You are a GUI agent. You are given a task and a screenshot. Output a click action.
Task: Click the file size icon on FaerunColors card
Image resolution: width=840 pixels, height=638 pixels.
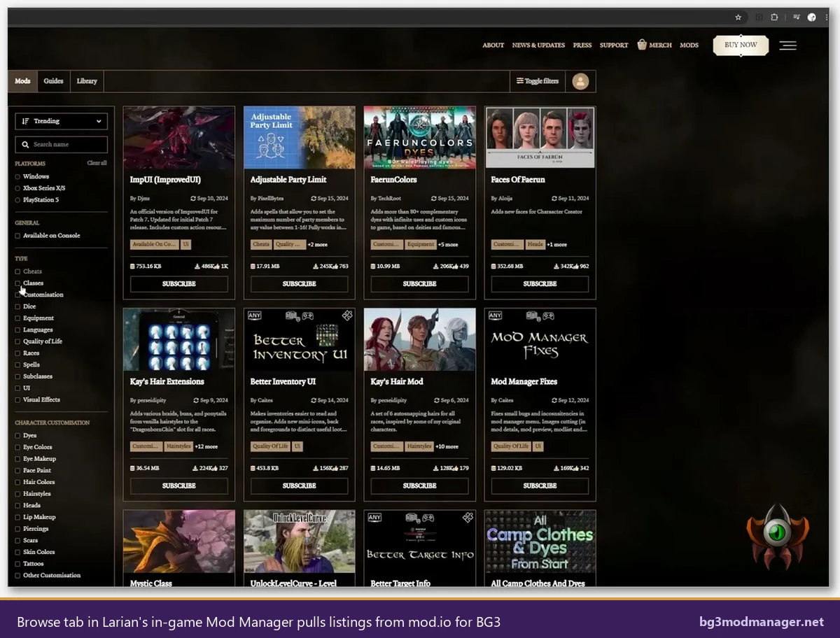coord(373,267)
